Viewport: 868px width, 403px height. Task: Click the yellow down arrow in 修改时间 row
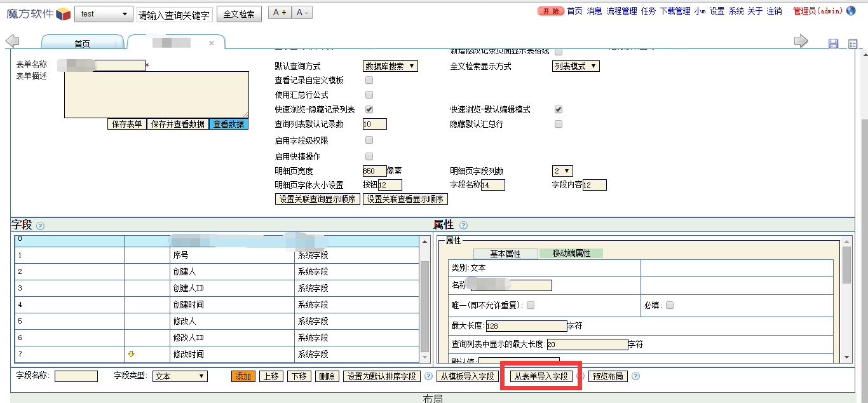click(x=132, y=353)
